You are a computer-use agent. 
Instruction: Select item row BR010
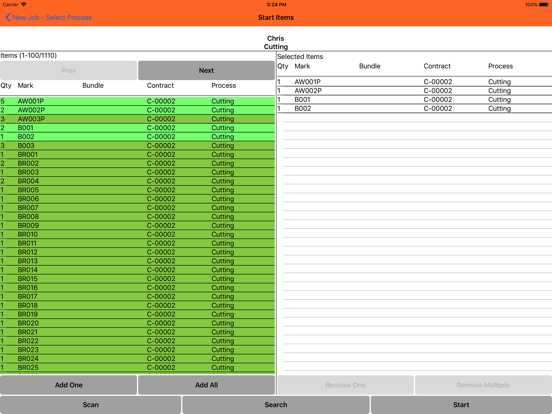pos(137,234)
